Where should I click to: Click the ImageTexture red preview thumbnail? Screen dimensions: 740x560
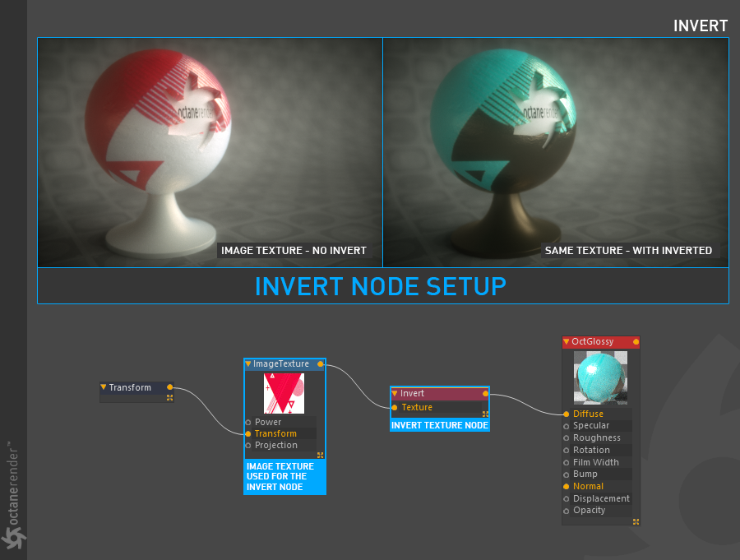coord(284,393)
